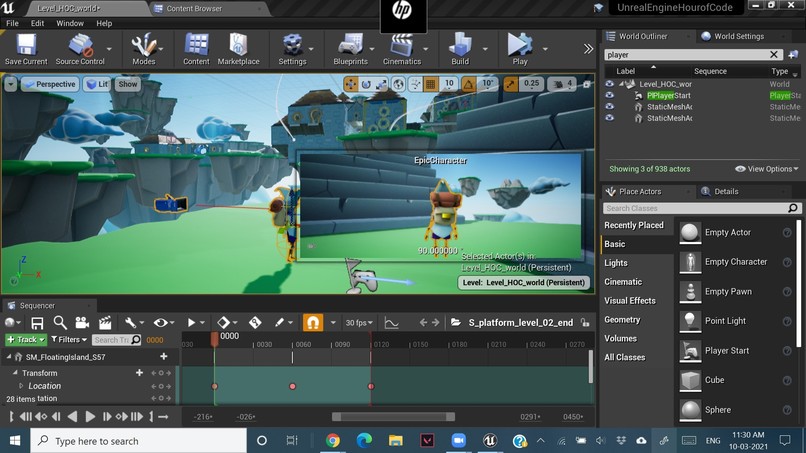Image resolution: width=806 pixels, height=453 pixels.
Task: Switch to the World Settings tab
Action: click(x=739, y=36)
